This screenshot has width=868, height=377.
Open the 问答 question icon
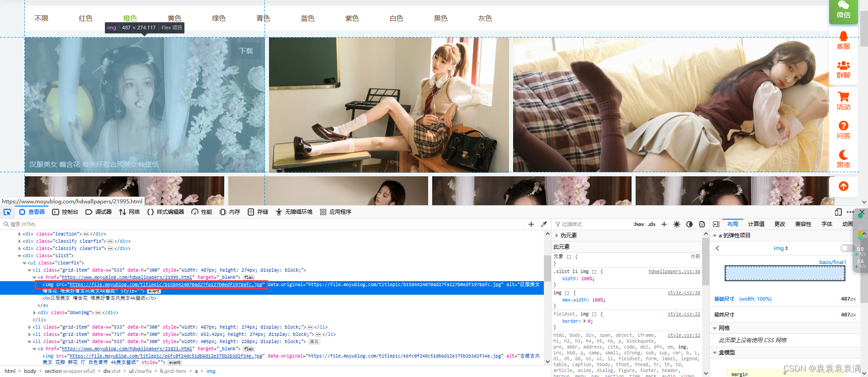tap(844, 130)
